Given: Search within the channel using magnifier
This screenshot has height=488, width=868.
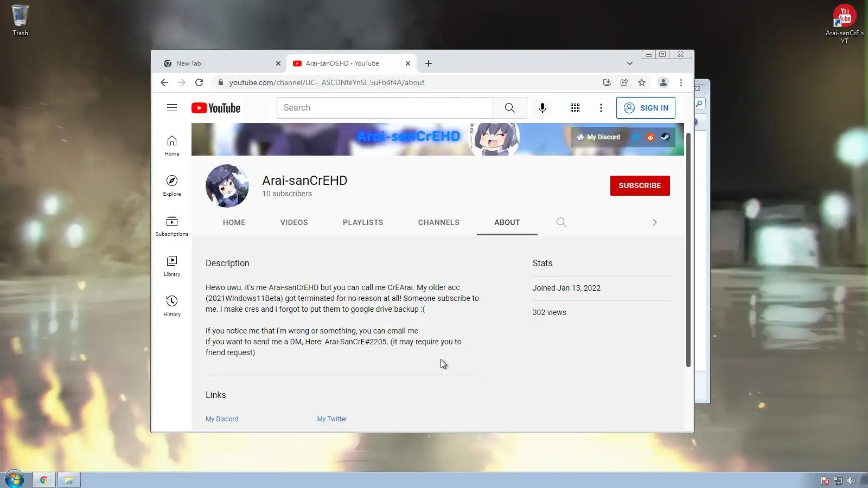Looking at the screenshot, I should point(561,222).
